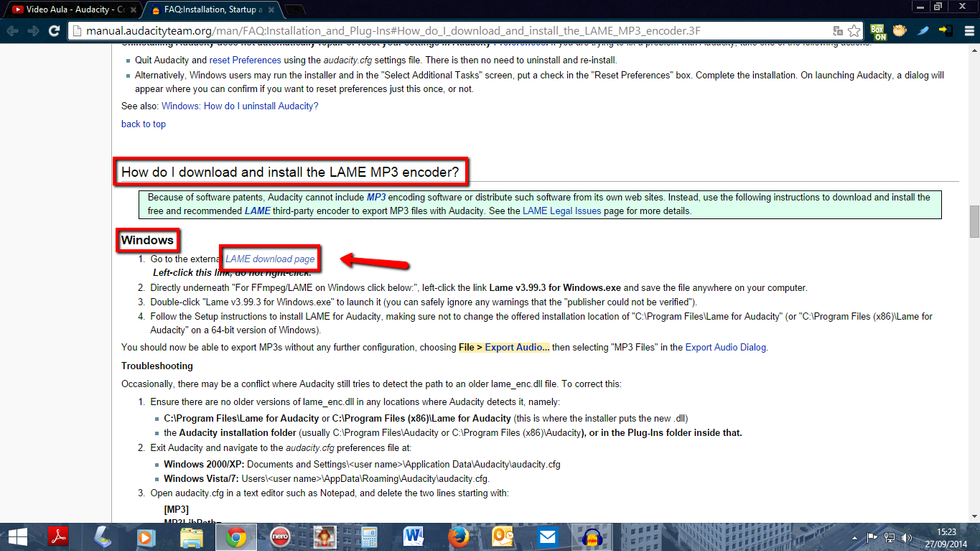Switch to Chrome in the taskbar

[x=236, y=537]
